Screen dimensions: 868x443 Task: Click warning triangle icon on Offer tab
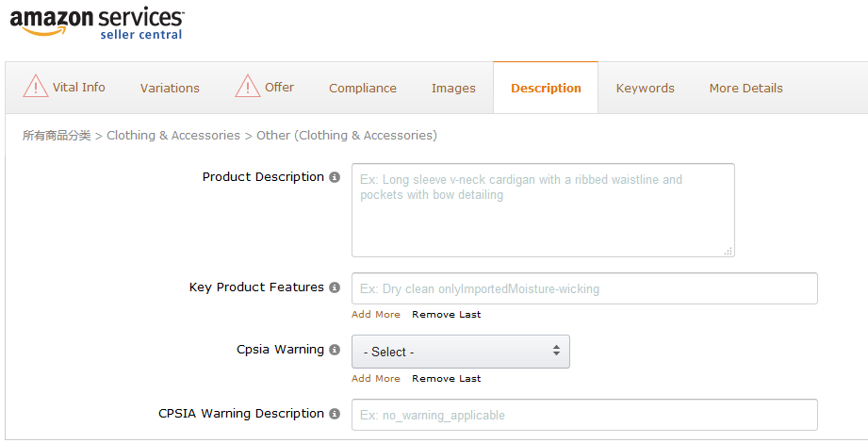[x=248, y=87]
